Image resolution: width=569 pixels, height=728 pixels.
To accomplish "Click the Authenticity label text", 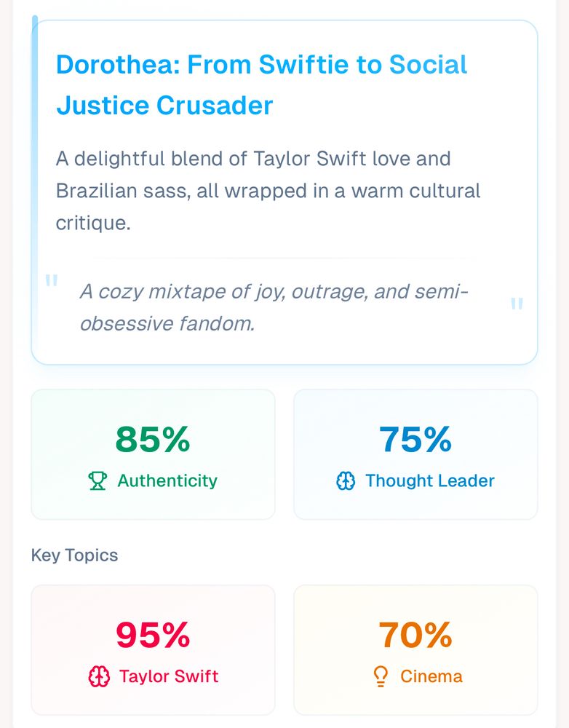I will click(x=167, y=480).
